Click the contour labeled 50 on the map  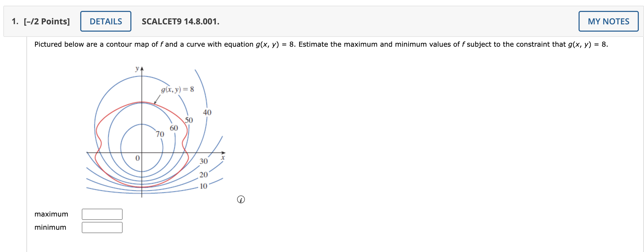189,120
